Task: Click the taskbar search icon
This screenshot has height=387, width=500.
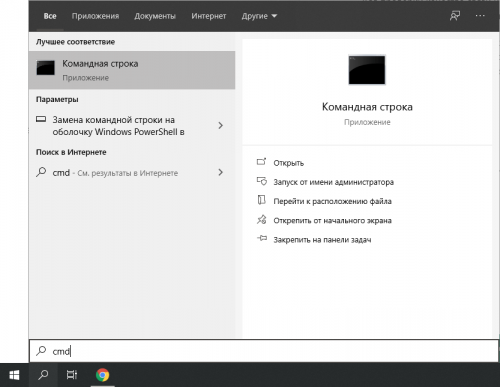Action: click(x=43, y=375)
